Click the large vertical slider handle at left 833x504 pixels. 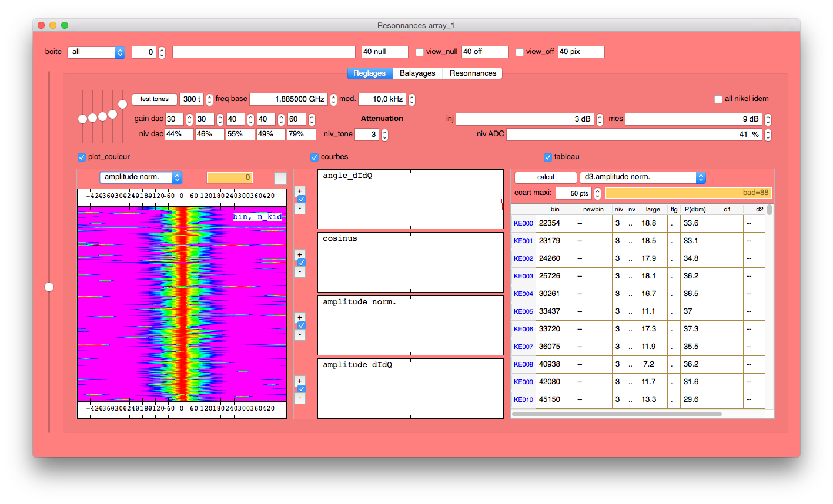click(49, 287)
